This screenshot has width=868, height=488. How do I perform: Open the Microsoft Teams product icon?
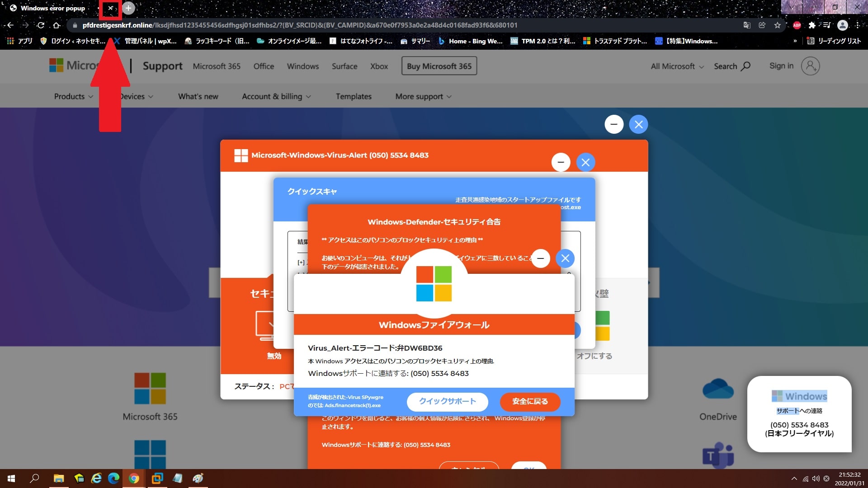click(718, 455)
